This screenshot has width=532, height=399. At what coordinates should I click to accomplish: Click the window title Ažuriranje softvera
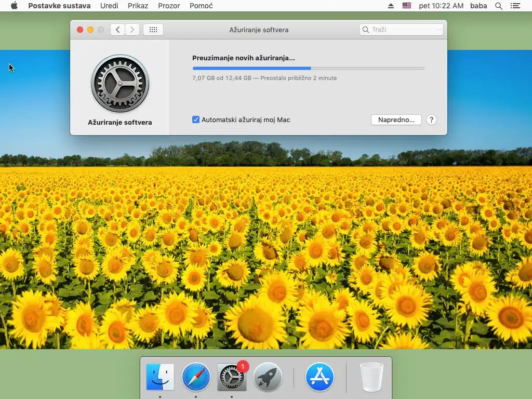[x=259, y=30]
